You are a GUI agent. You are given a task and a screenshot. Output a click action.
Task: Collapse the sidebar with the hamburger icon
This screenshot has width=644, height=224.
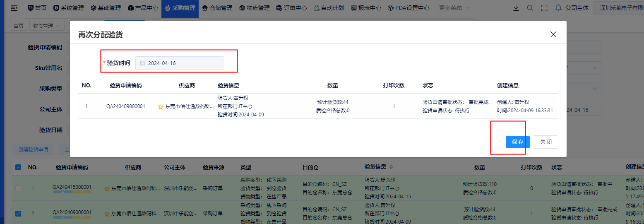pos(14,8)
